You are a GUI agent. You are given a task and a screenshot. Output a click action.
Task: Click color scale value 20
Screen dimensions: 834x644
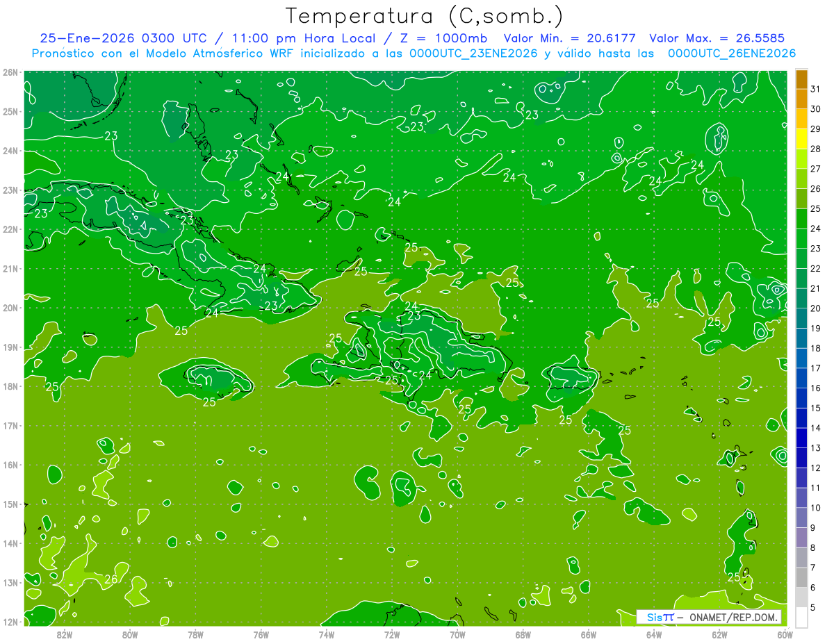pos(815,308)
